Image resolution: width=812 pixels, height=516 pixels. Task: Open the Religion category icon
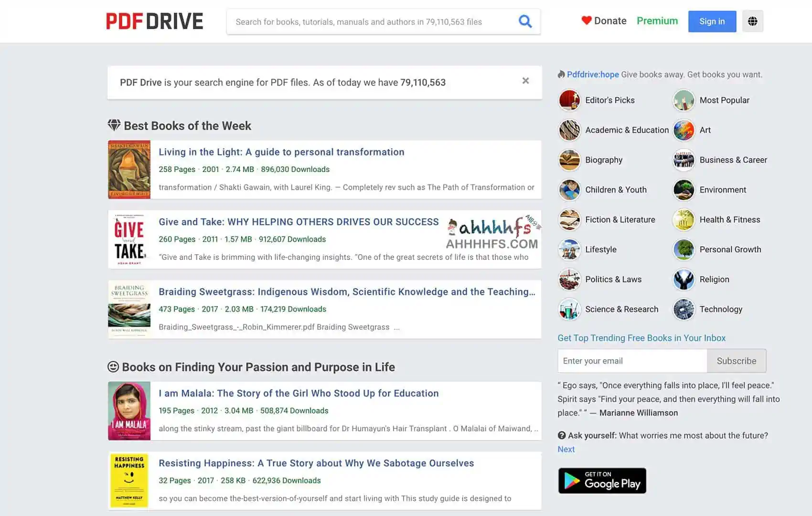click(684, 279)
